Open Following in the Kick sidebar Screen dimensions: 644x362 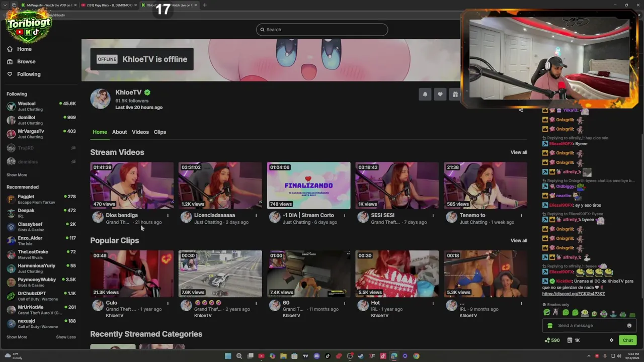point(24,74)
